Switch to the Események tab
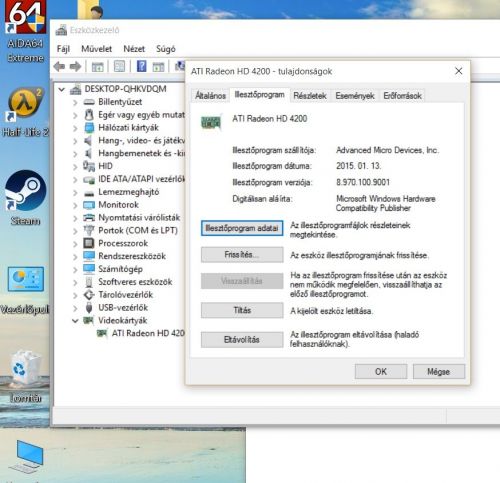Image resolution: width=500 pixels, height=483 pixels. 355,96
